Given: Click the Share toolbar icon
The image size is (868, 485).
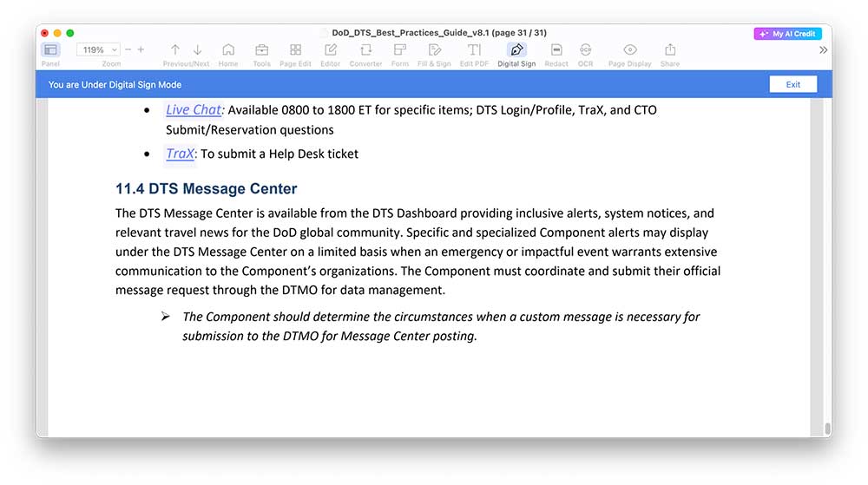Looking at the screenshot, I should pyautogui.click(x=670, y=49).
